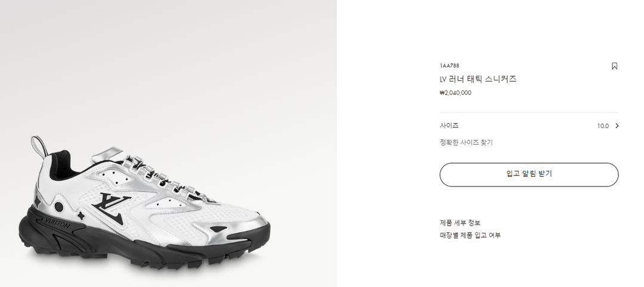
Task: Select the 사이즈 row label
Action: click(x=449, y=126)
